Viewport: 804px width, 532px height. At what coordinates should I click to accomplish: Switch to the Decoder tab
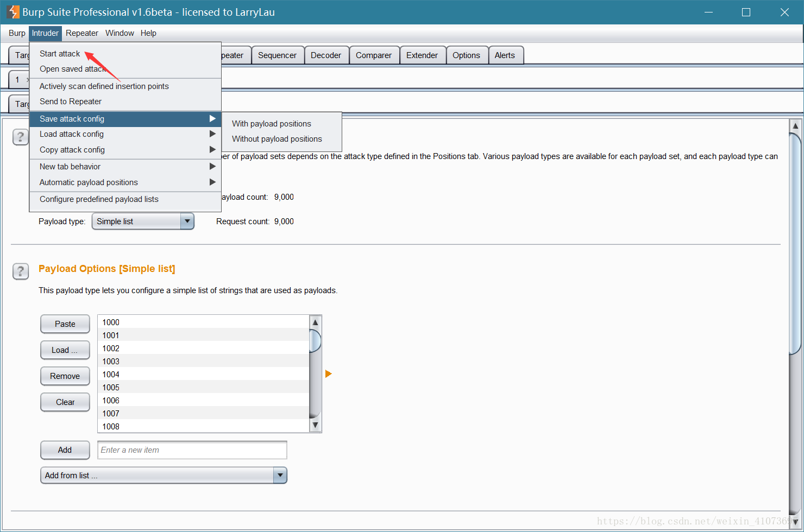pos(326,55)
